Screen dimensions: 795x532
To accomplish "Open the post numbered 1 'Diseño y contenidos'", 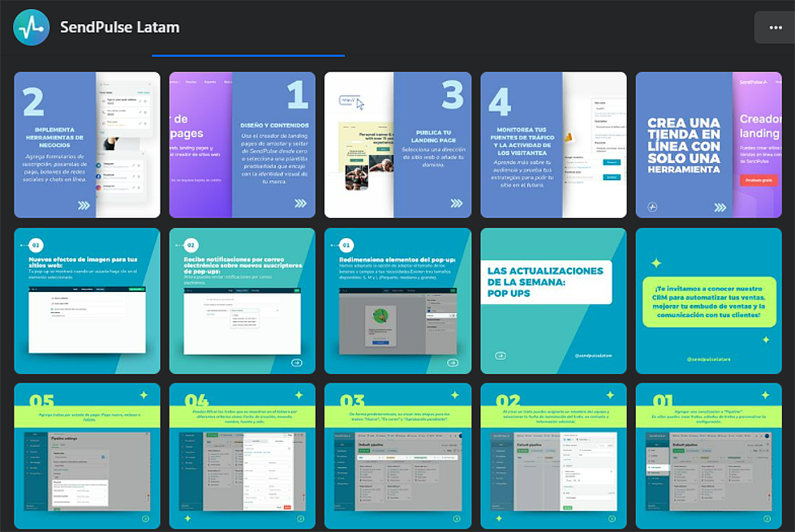I will pyautogui.click(x=243, y=145).
